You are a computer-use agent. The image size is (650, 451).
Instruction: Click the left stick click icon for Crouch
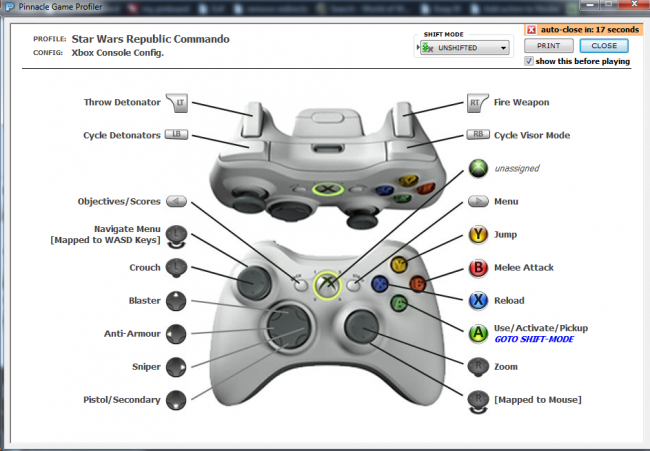click(177, 268)
